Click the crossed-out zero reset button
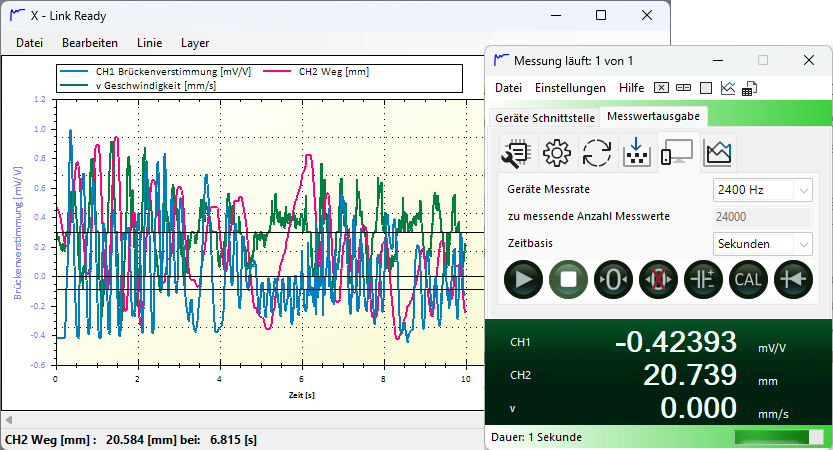Viewport: 833px width, 450px height. 659,279
